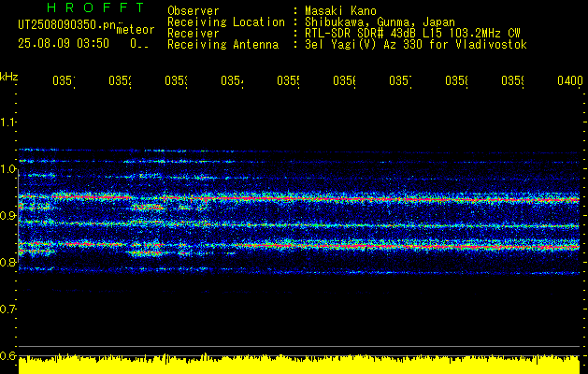The width and height of the screenshot is (588, 374).
Task: Click the word meteor
Action: tap(136, 30)
